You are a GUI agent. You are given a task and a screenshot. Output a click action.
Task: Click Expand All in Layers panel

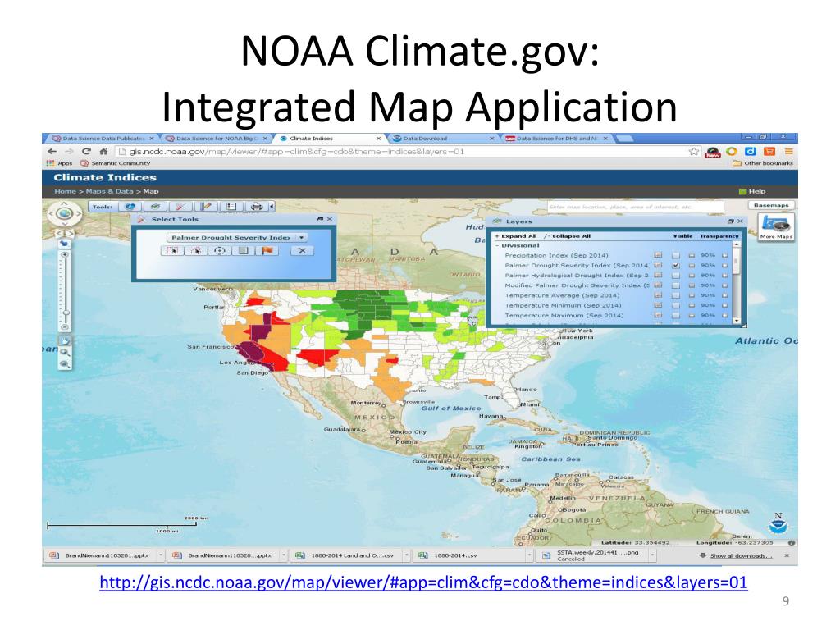516,235
